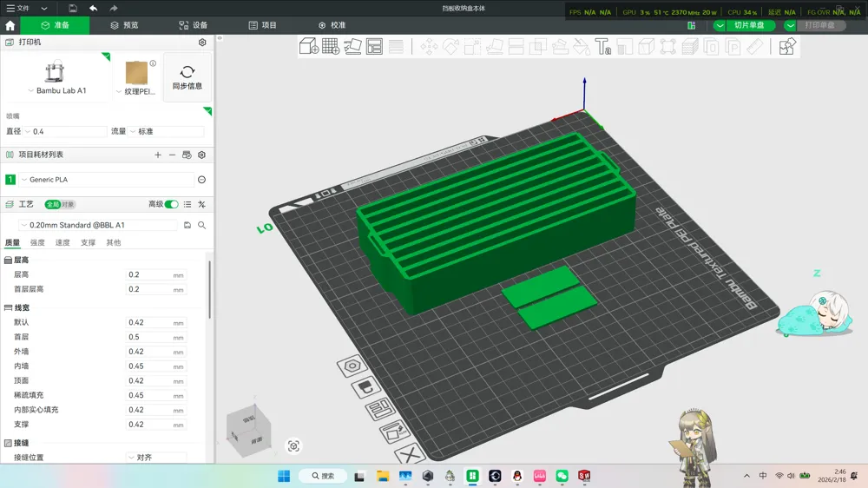The image size is (868, 488).
Task: Click the plate settings hexagon icon
Action: pos(352,366)
